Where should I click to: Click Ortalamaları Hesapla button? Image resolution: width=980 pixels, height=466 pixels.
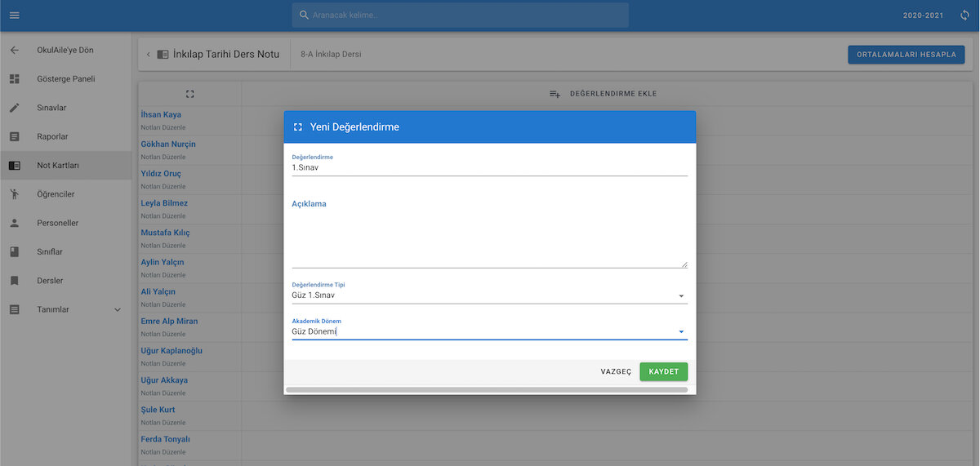tap(906, 55)
